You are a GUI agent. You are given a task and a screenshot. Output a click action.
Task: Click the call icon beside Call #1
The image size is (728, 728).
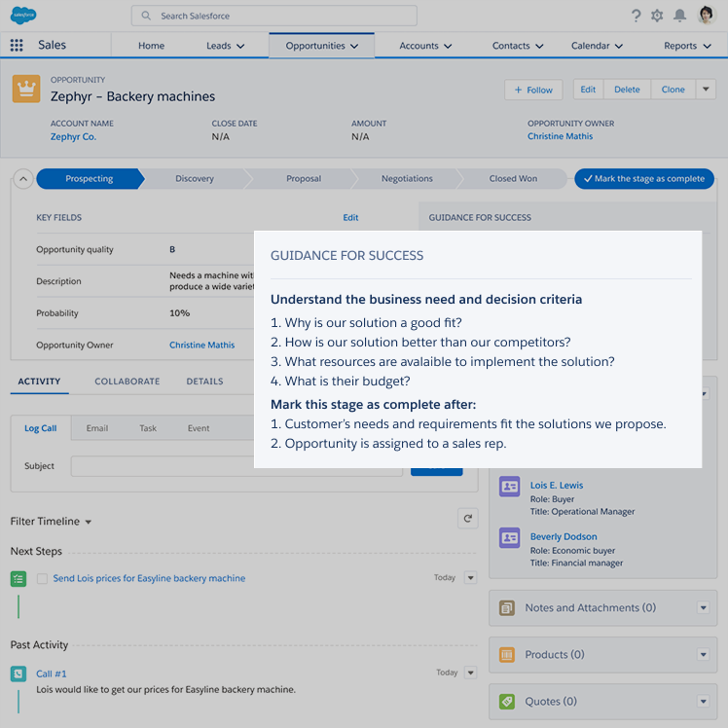pos(18,673)
